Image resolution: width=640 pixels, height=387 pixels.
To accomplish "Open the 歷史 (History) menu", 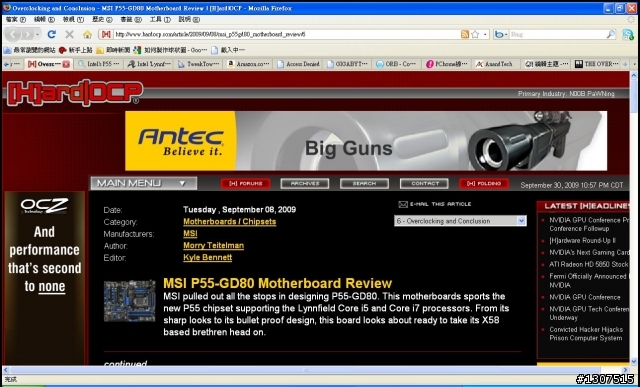I will click(x=102, y=19).
